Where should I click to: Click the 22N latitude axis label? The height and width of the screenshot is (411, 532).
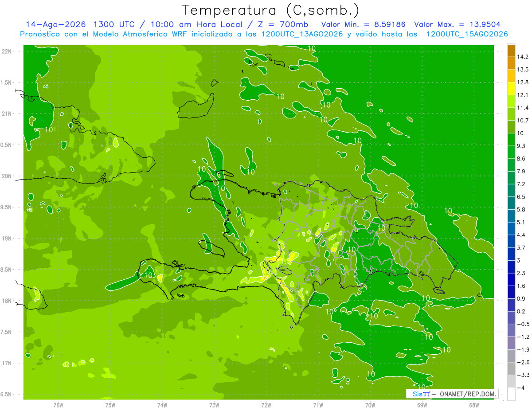8,51
